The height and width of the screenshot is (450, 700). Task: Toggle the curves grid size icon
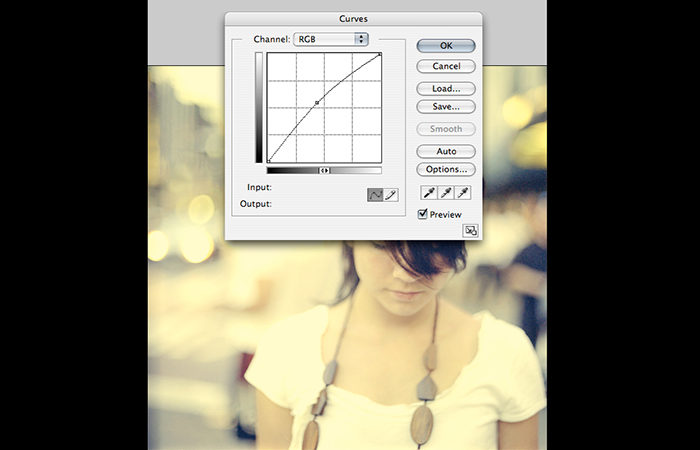(470, 230)
